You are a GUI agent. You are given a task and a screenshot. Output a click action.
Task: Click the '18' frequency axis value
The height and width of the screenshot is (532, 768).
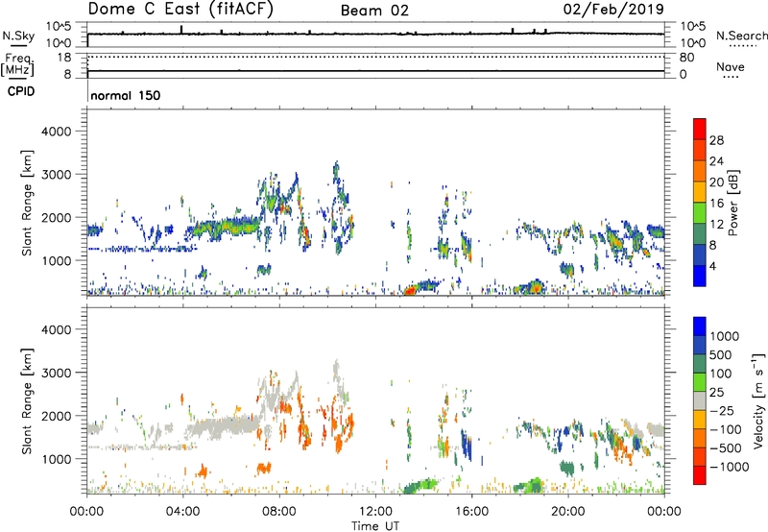[64, 58]
